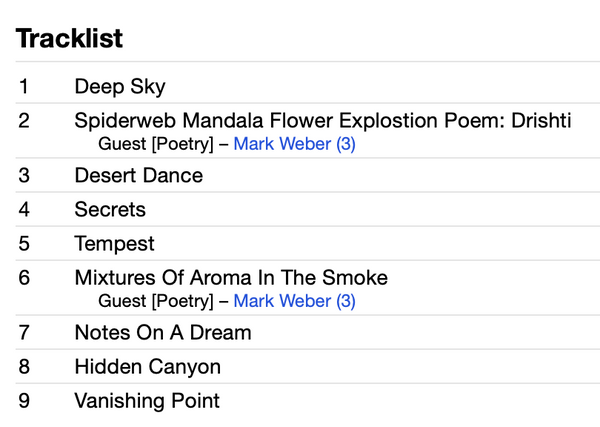Click the Desert Dance track title
The height and width of the screenshot is (427, 600).
click(138, 176)
